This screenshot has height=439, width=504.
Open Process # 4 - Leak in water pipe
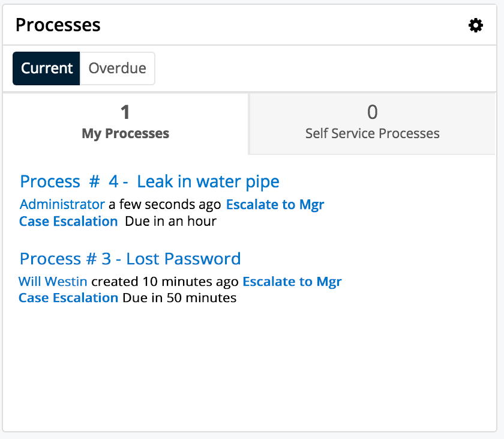pyautogui.click(x=149, y=181)
